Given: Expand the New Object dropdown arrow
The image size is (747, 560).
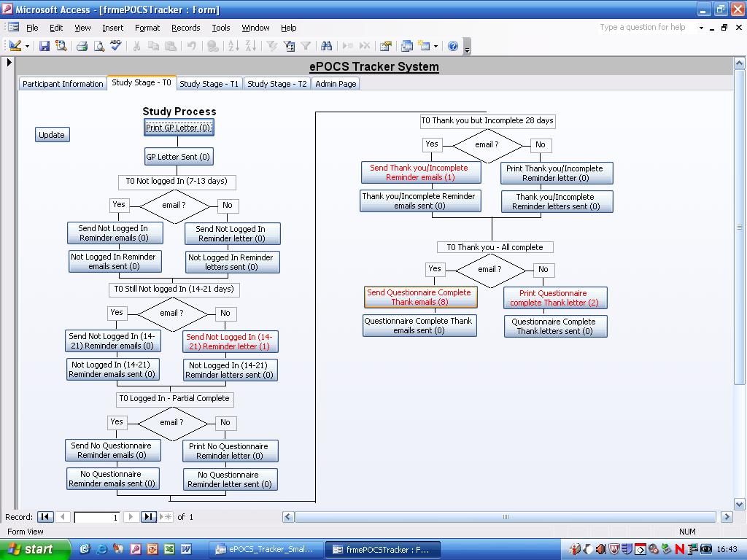Looking at the screenshot, I should 436,46.
